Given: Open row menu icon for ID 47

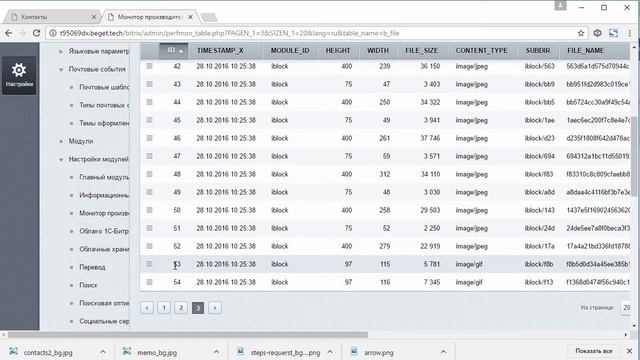Looking at the screenshot, I should point(149,156).
